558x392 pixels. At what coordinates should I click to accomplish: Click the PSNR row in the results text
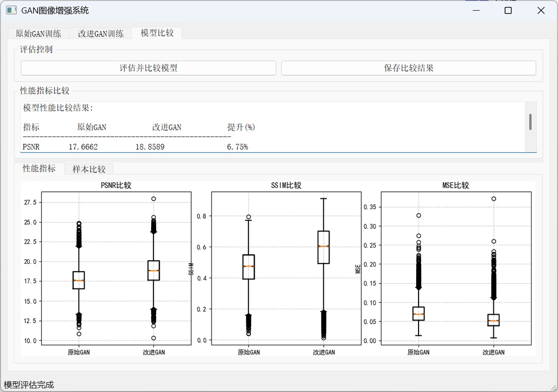tap(135, 147)
